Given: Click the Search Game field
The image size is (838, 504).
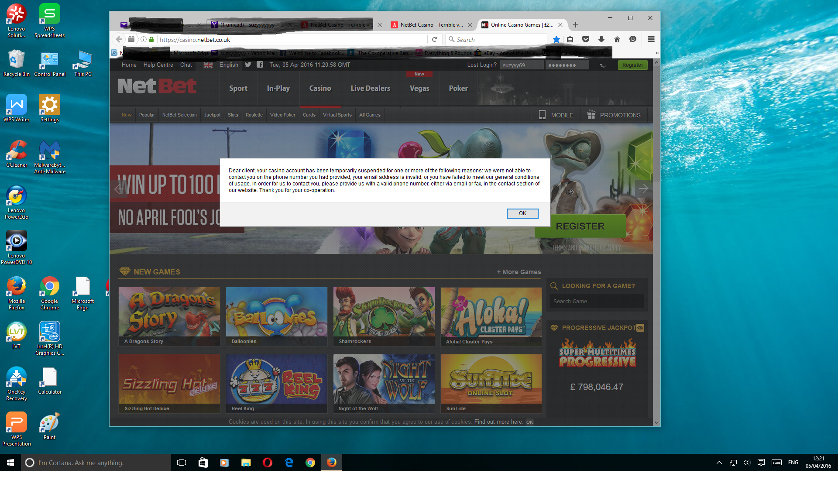Looking at the screenshot, I should point(597,301).
